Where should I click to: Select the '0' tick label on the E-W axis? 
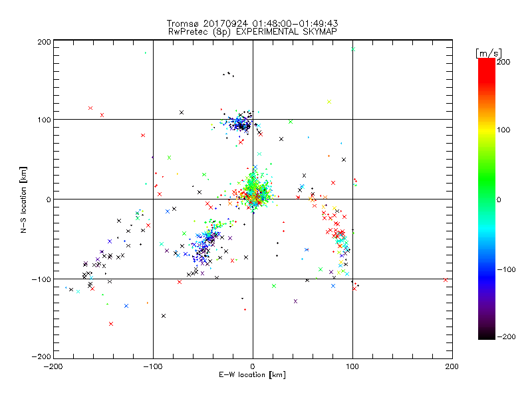253,366
